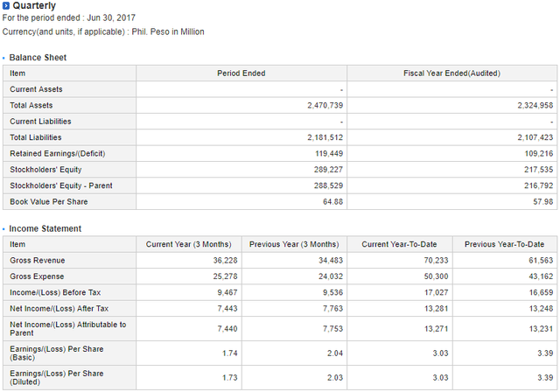The width and height of the screenshot is (560, 392).
Task: Select the Retained Earnings/(Deficit) row label
Action: pyautogui.click(x=57, y=153)
